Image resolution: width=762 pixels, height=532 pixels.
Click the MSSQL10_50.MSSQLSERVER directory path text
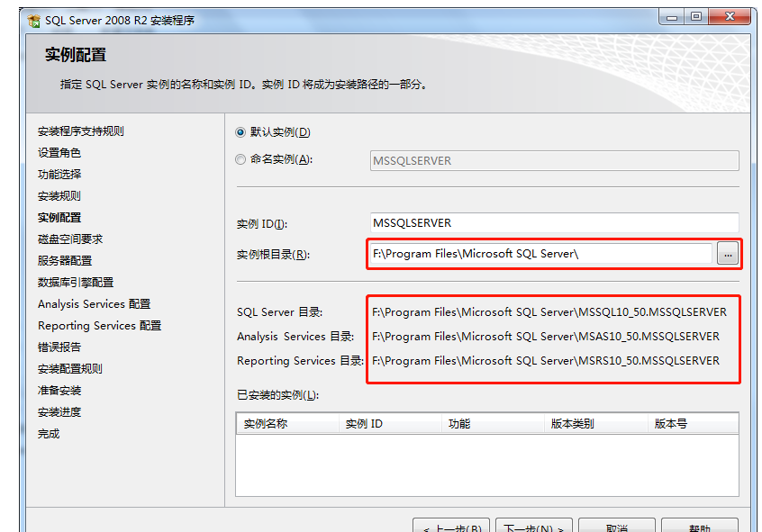coord(549,312)
